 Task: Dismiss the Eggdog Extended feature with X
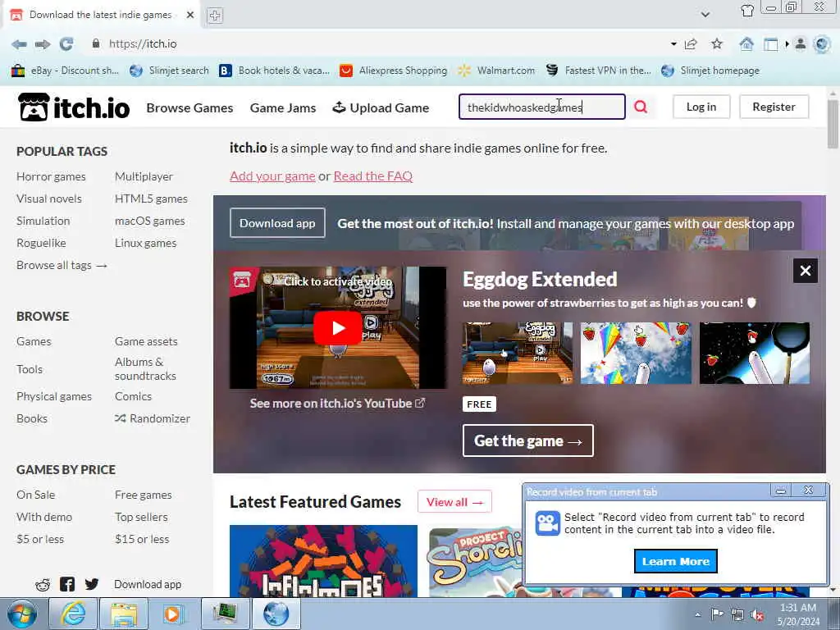tap(806, 271)
